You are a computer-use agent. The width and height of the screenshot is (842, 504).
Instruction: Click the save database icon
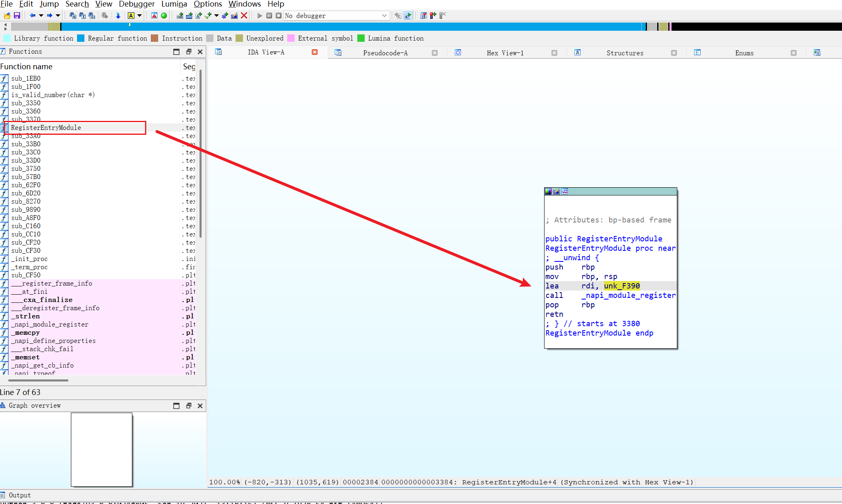coord(17,16)
